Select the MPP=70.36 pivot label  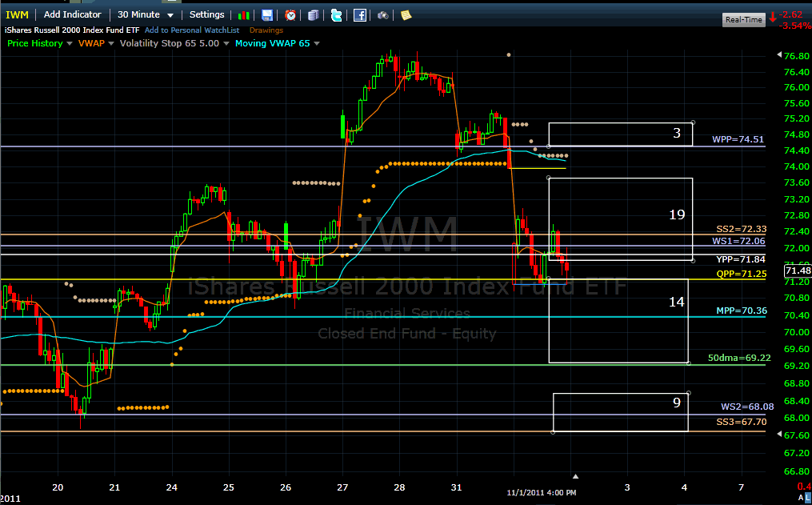pyautogui.click(x=742, y=311)
